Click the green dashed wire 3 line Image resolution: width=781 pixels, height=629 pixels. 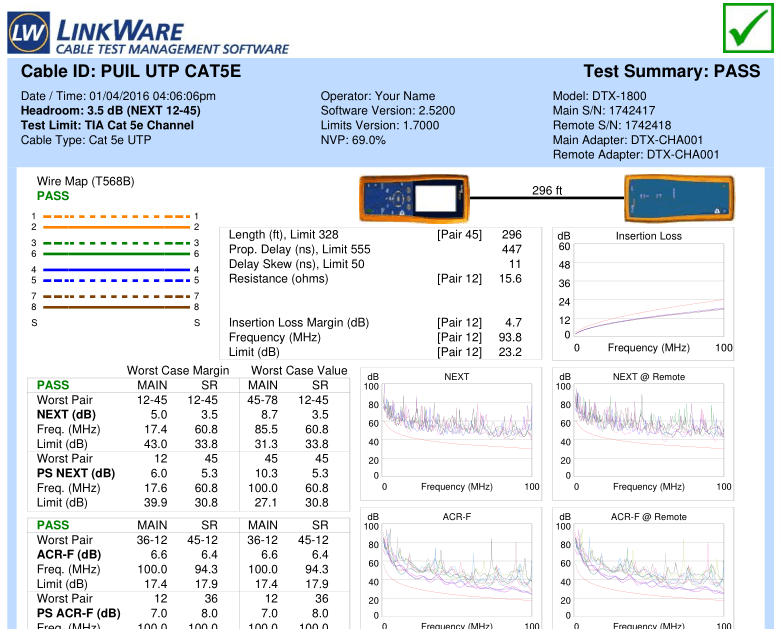[x=116, y=243]
